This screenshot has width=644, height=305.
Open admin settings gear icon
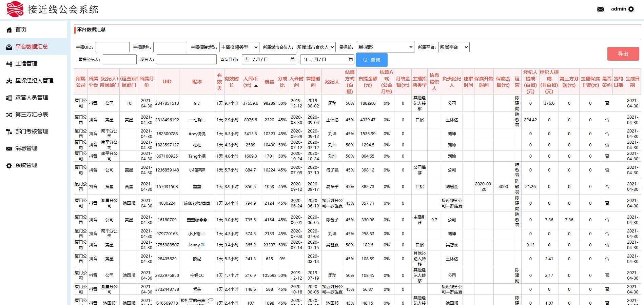coord(631,9)
